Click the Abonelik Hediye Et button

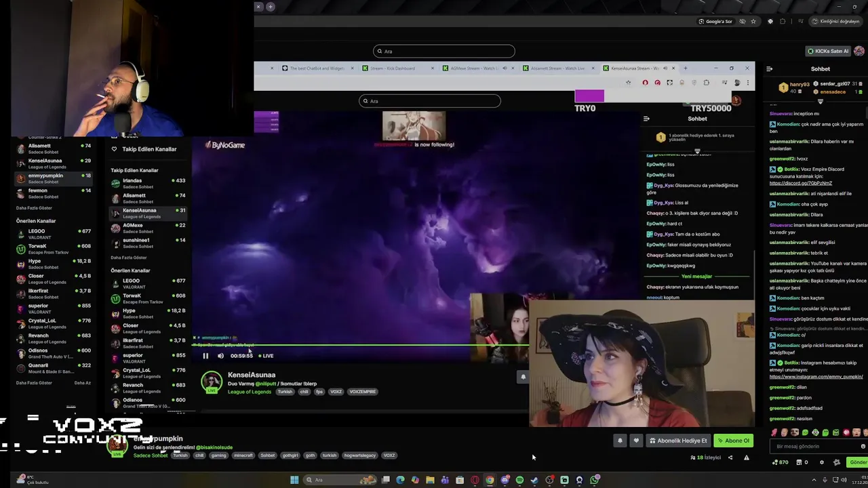(678, 441)
